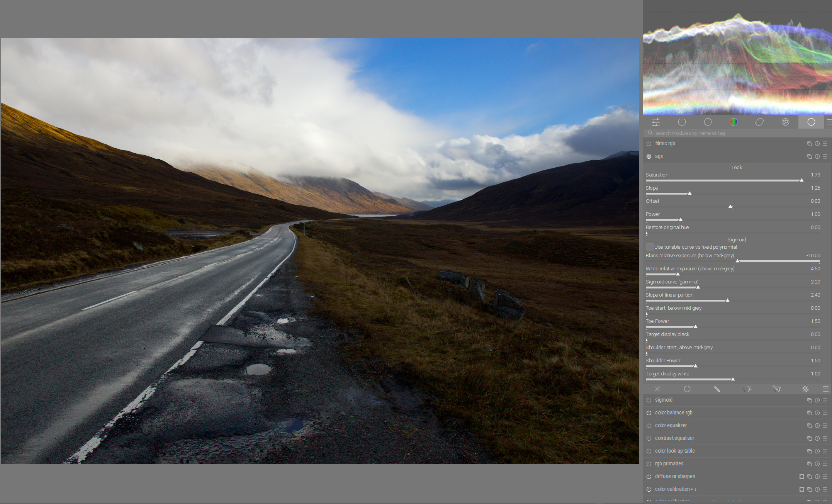Expand the contrast equalizer module
The image size is (832, 504).
tap(674, 438)
